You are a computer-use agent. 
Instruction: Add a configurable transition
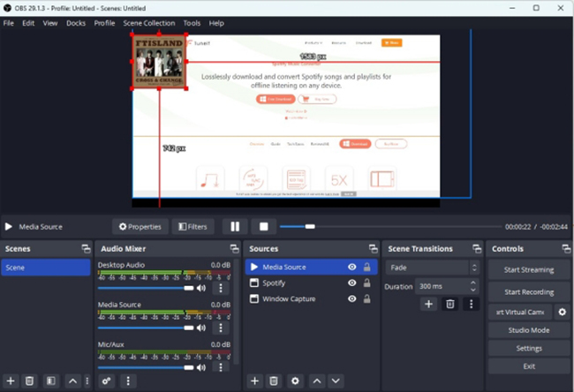point(428,304)
